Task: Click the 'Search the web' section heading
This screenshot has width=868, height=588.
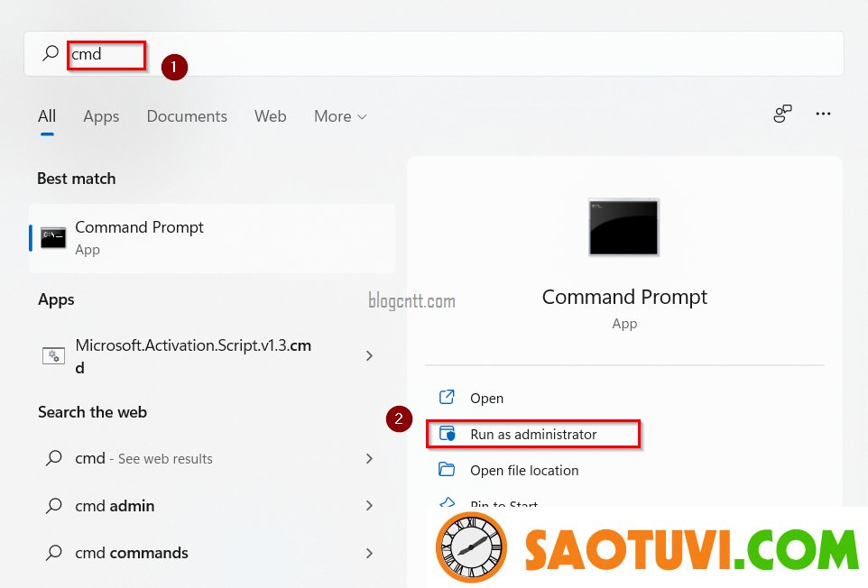Action: click(92, 412)
